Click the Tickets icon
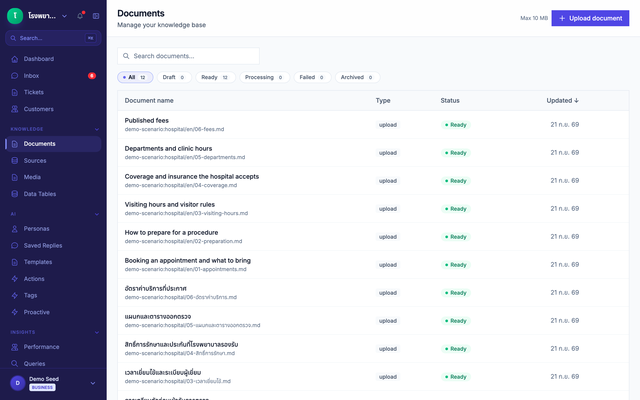Viewport: 640px width, 400px height. [x=15, y=92]
